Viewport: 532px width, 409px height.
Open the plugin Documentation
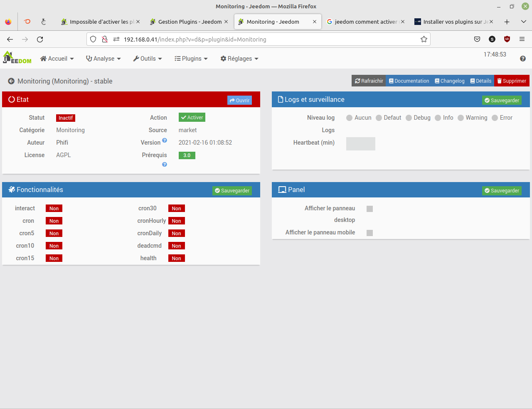(409, 81)
